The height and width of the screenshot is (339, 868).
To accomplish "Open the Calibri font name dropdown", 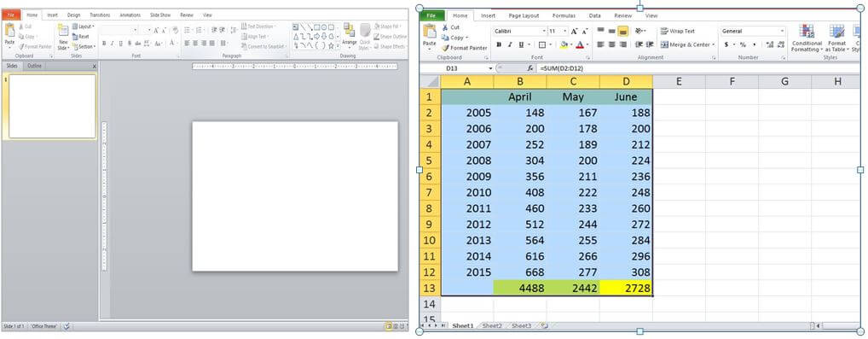I will [x=544, y=31].
